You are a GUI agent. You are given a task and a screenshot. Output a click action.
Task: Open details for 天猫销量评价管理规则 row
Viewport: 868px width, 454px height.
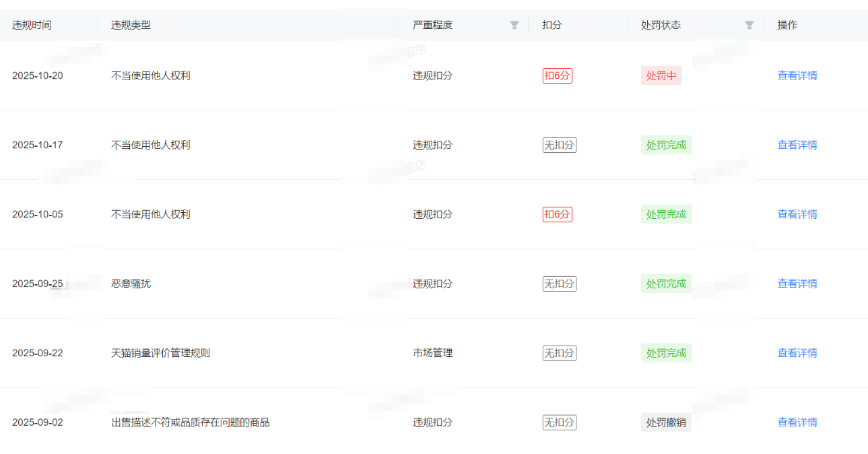coord(797,354)
